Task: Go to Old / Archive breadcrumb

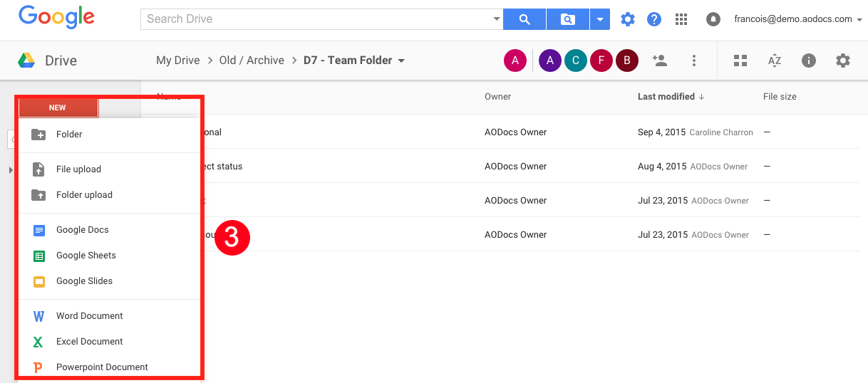Action: (252, 61)
